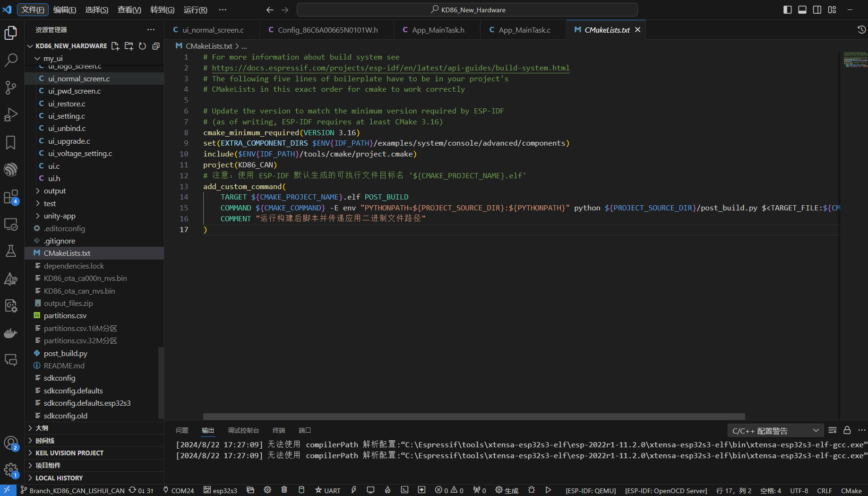Image resolution: width=868 pixels, height=496 pixels.
Task: Click KD86_New_Hardware command center search box
Action: [467, 9]
